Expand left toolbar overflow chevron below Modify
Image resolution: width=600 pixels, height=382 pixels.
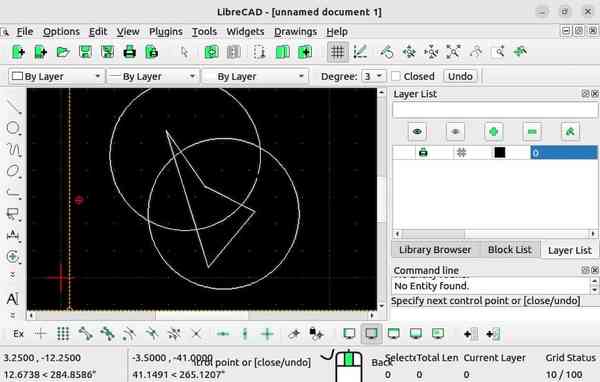point(12,275)
